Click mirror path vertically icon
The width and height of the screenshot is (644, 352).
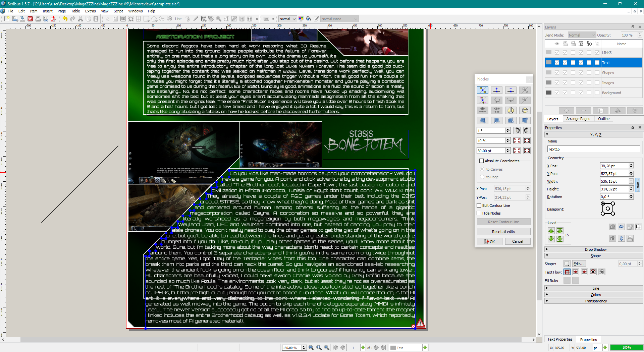click(525, 110)
